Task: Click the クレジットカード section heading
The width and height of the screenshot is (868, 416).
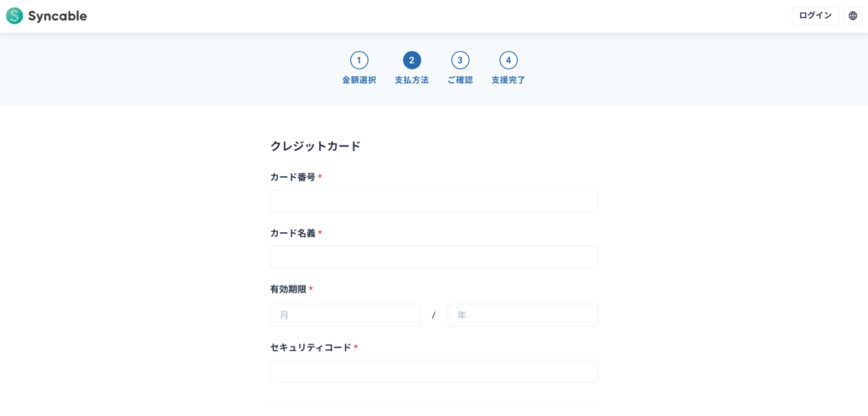Action: point(315,147)
